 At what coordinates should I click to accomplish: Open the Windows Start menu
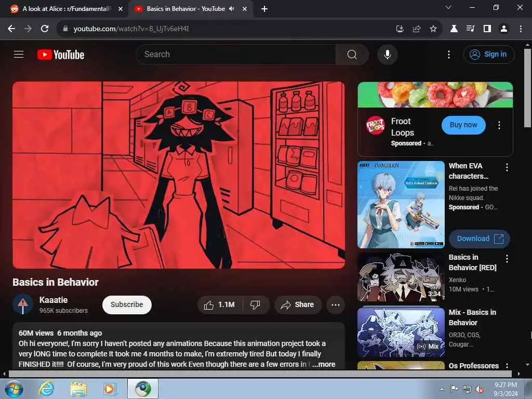point(14,389)
